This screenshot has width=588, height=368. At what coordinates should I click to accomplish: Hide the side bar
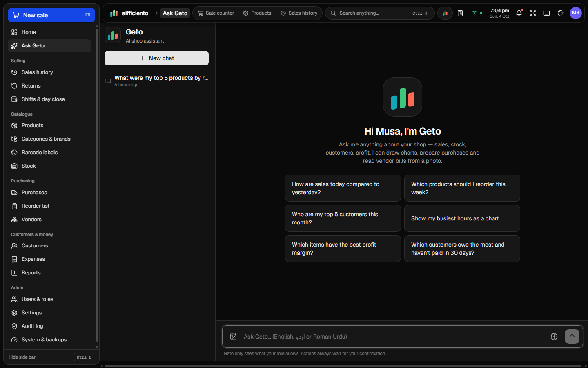(x=51, y=357)
